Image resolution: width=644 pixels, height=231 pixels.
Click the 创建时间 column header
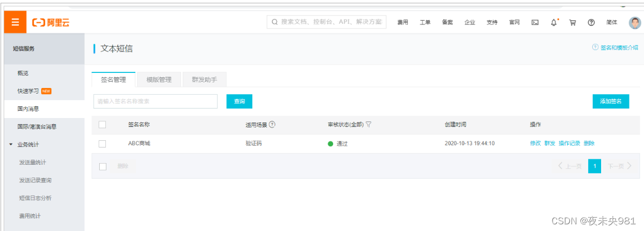(x=456, y=125)
